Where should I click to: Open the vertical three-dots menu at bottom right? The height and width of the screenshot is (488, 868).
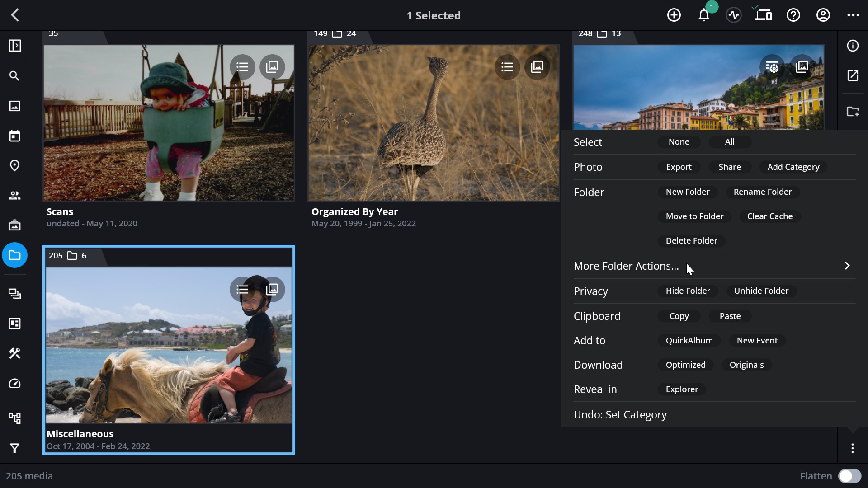(x=853, y=448)
